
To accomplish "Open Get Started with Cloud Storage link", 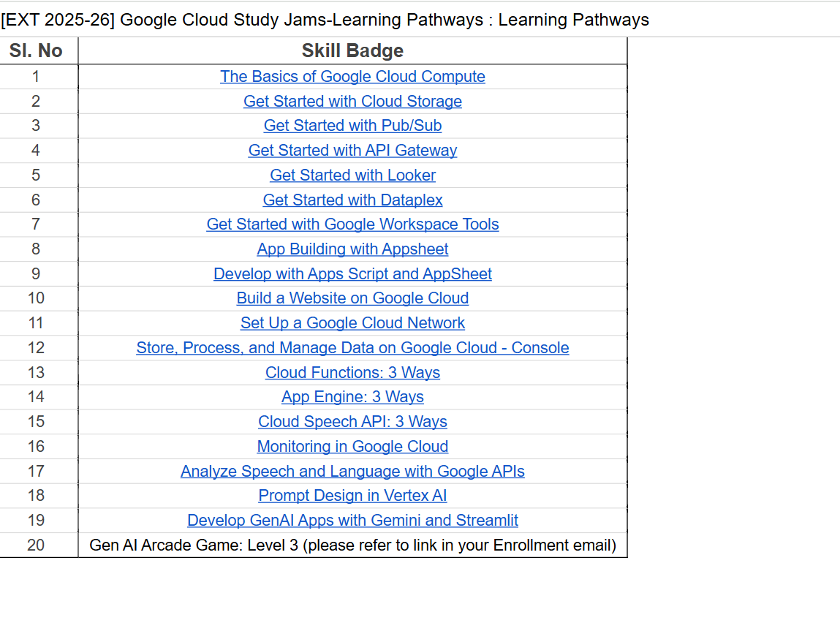I will [353, 101].
